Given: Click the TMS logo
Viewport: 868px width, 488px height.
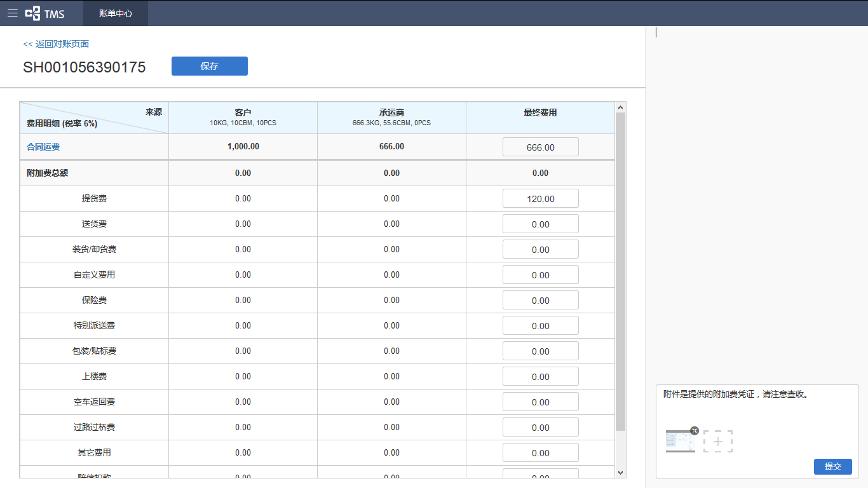Looking at the screenshot, I should point(45,13).
